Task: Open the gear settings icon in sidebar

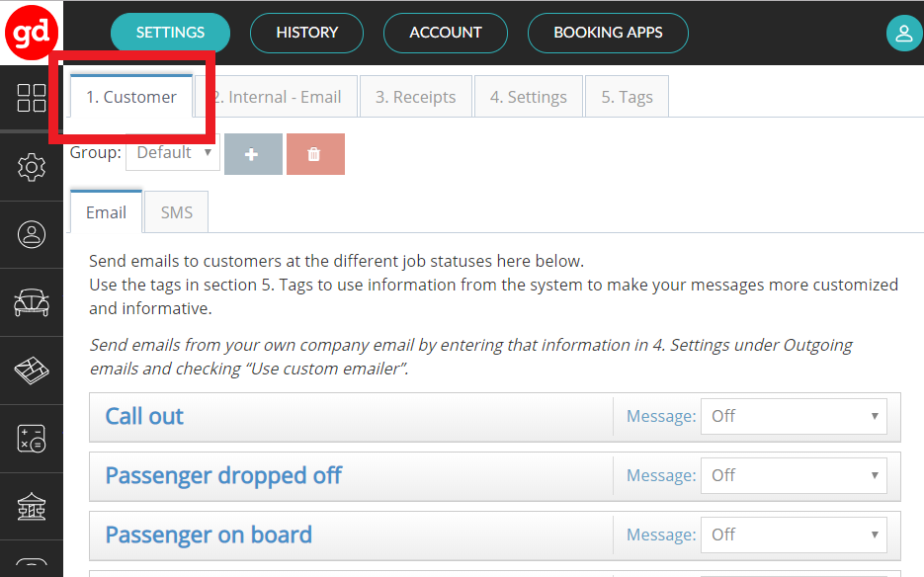Action: point(32,167)
